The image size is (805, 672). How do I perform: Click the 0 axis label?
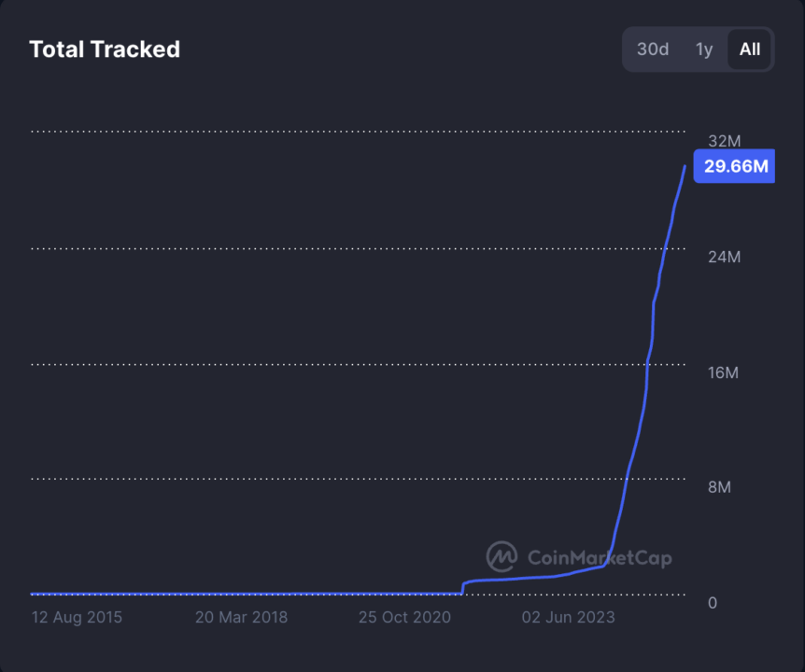tap(712, 604)
